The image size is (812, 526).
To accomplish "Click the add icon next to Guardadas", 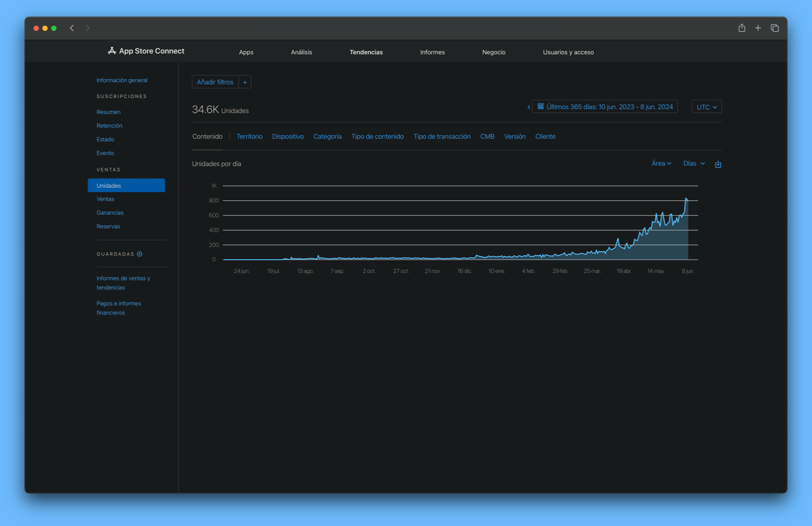I will click(x=140, y=254).
